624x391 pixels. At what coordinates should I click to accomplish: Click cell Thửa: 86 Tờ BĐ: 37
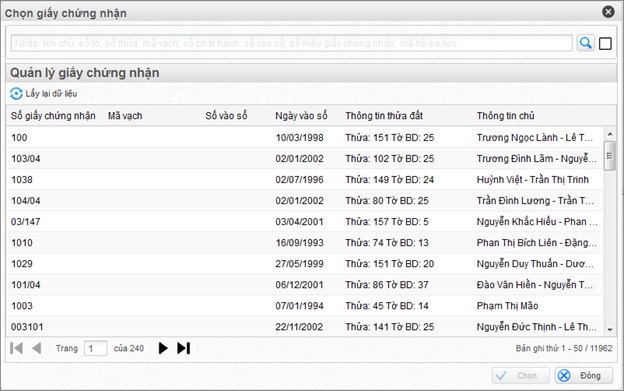click(x=387, y=285)
